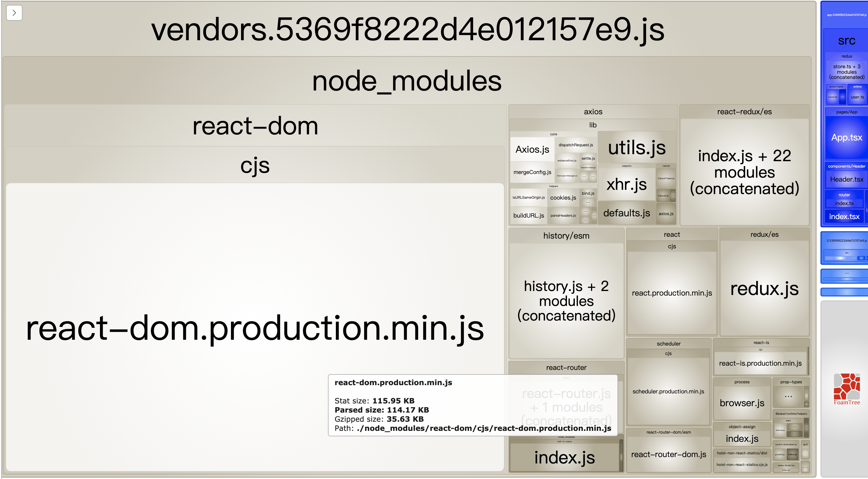Image resolution: width=868 pixels, height=479 pixels.
Task: Click the history/esm package header
Action: [x=566, y=236]
